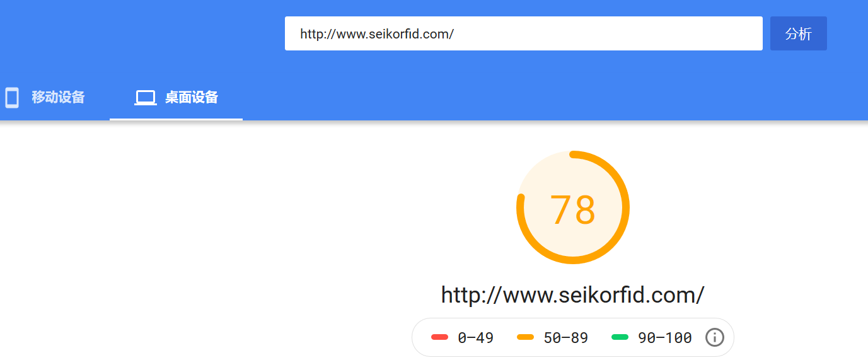Click the seikorfid.com URL heading below the score

point(572,295)
